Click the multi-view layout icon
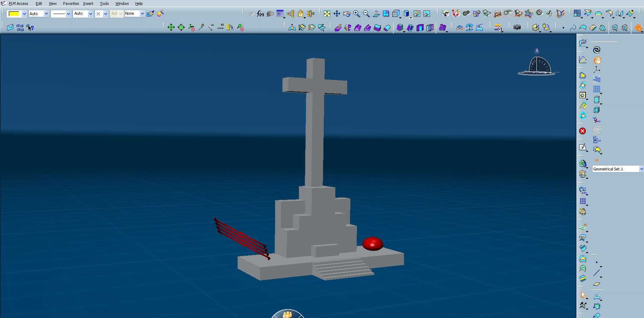The height and width of the screenshot is (318, 644). tap(386, 14)
